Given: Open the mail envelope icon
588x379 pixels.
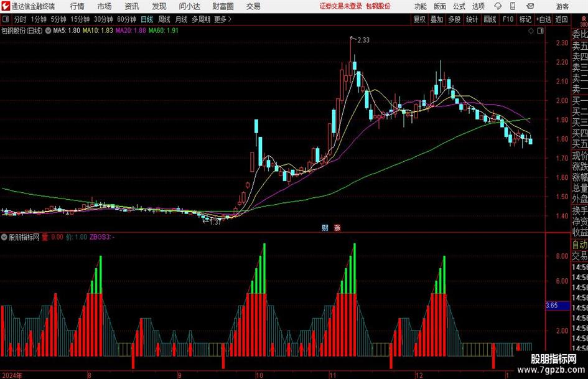Looking at the screenshot, I should click(x=530, y=6).
